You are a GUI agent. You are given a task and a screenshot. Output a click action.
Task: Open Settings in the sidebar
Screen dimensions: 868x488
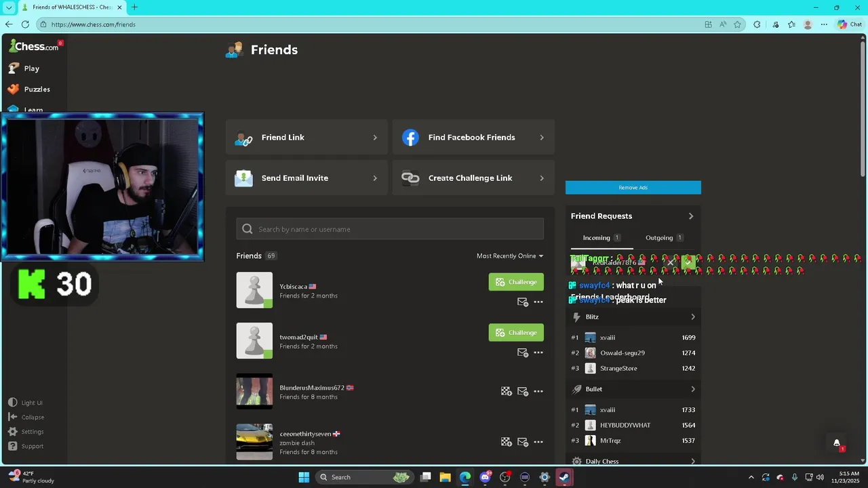click(x=26, y=432)
